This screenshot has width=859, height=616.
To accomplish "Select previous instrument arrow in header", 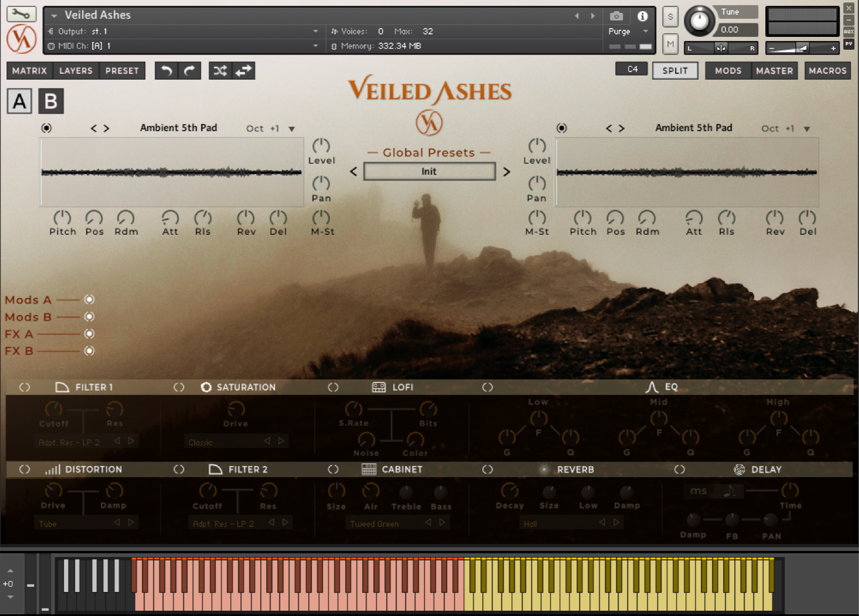I will click(x=577, y=16).
